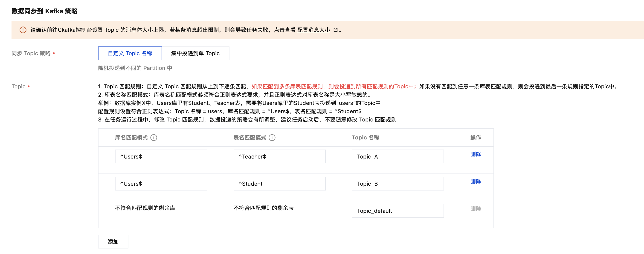Focus the Topic_B name field
This screenshot has width=644, height=254.
click(397, 184)
